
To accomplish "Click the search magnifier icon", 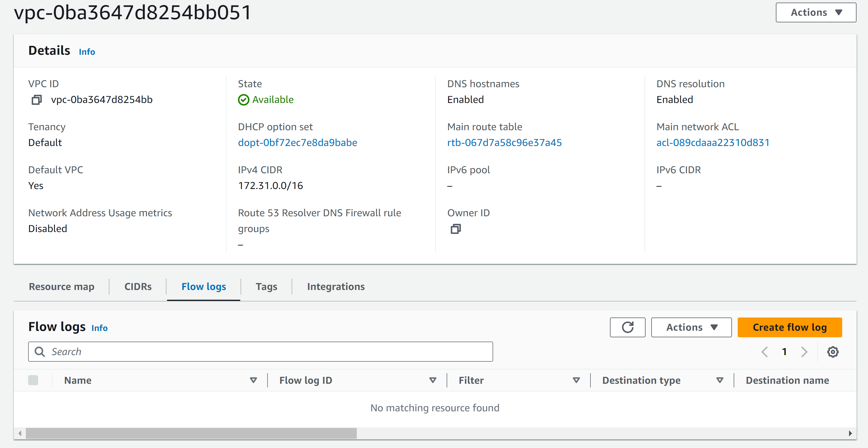I will (40, 352).
